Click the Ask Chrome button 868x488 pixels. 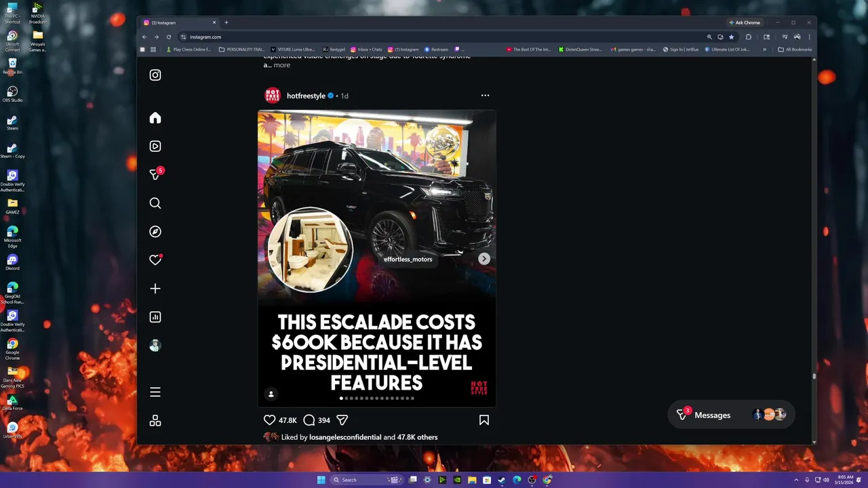coord(745,22)
